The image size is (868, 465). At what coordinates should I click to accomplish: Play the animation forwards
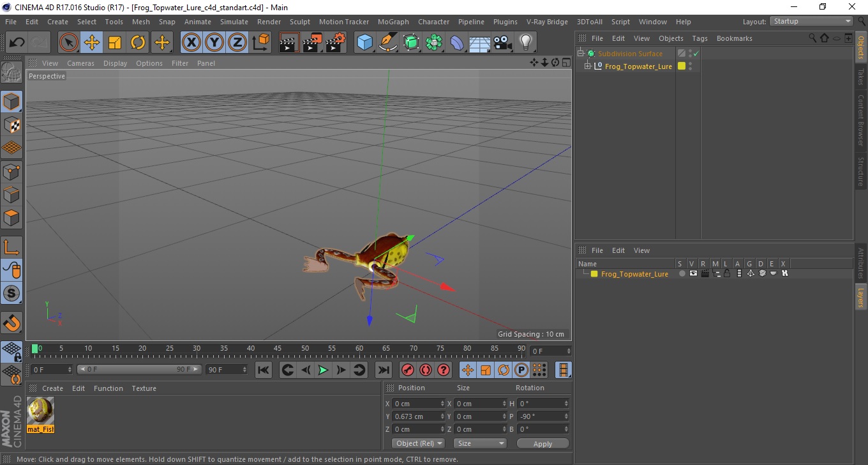(x=323, y=369)
